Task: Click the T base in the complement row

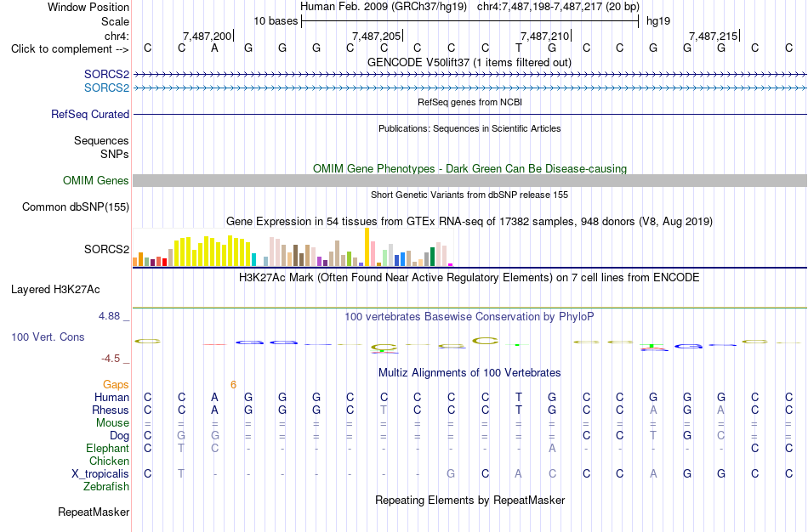Action: coord(519,48)
